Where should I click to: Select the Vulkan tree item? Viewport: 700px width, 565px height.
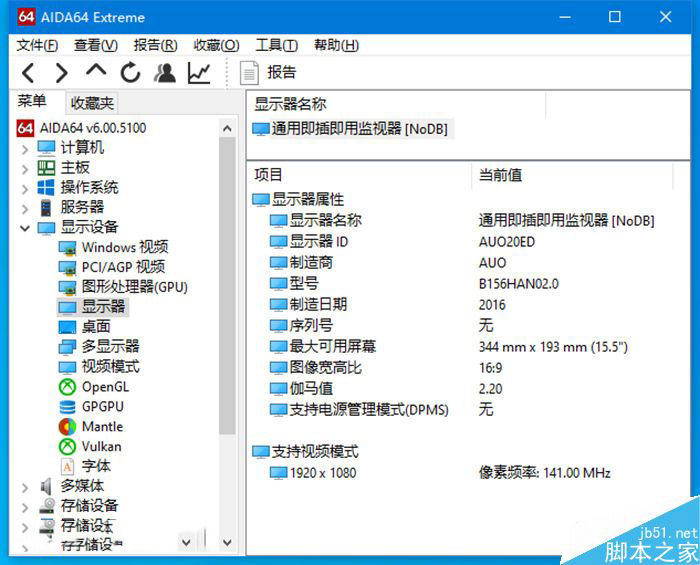click(90, 446)
